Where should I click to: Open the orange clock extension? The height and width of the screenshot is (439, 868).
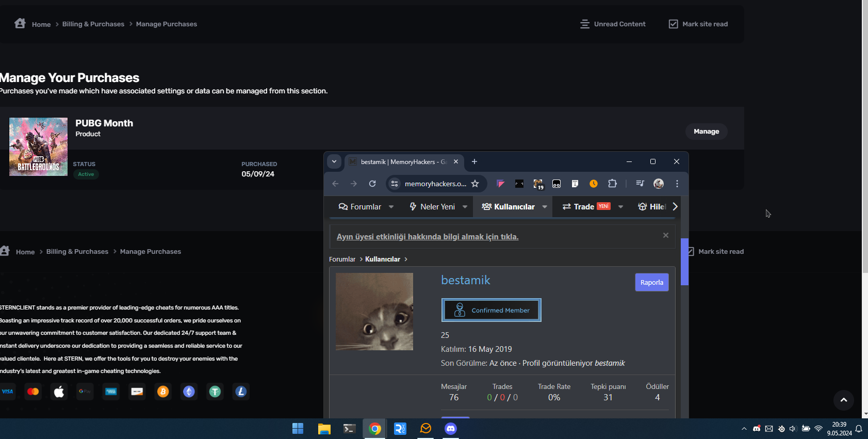(594, 184)
